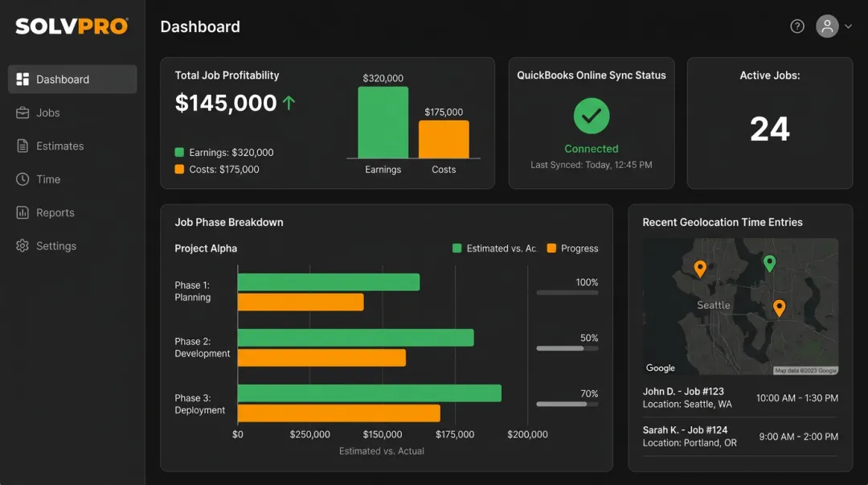Viewport: 868px width, 485px height.
Task: Navigate to the Time section
Action: [x=72, y=179]
